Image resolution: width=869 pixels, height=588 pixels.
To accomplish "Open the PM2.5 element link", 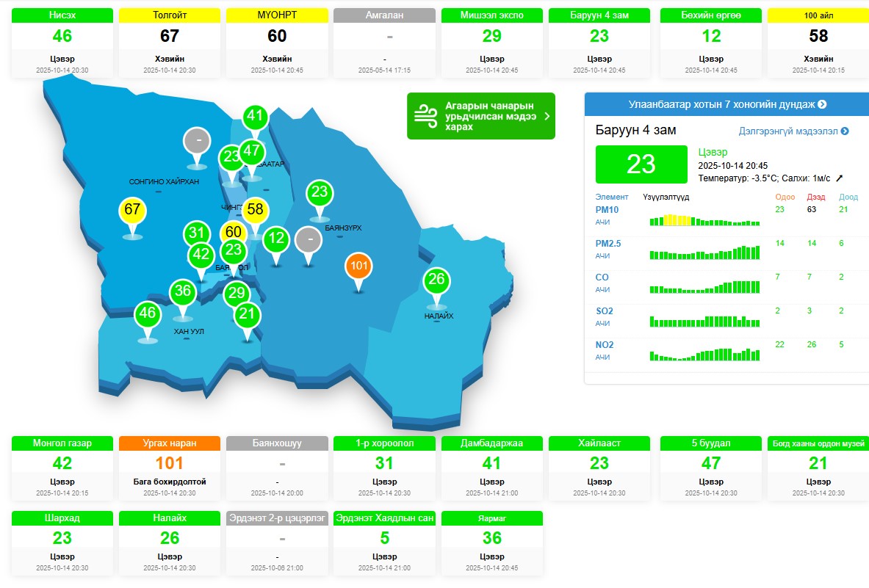I will 607,244.
